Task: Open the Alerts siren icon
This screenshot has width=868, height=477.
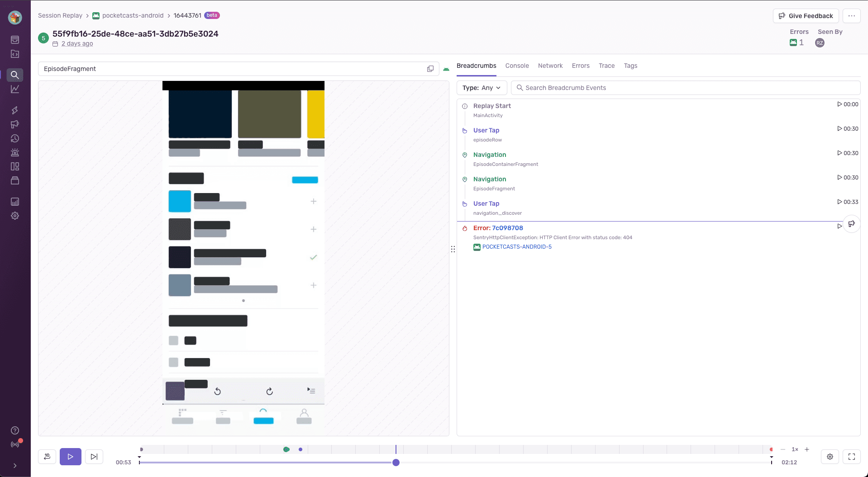Action: pyautogui.click(x=15, y=152)
